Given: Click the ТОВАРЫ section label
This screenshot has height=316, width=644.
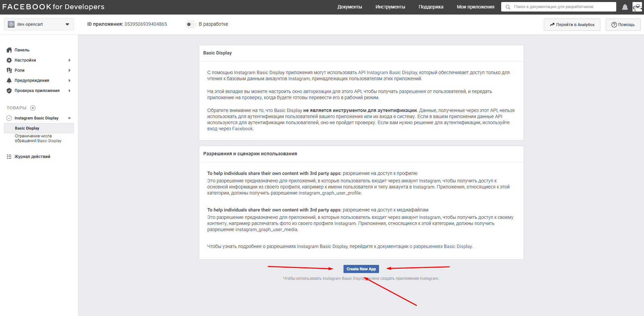Looking at the screenshot, I should tap(17, 108).
